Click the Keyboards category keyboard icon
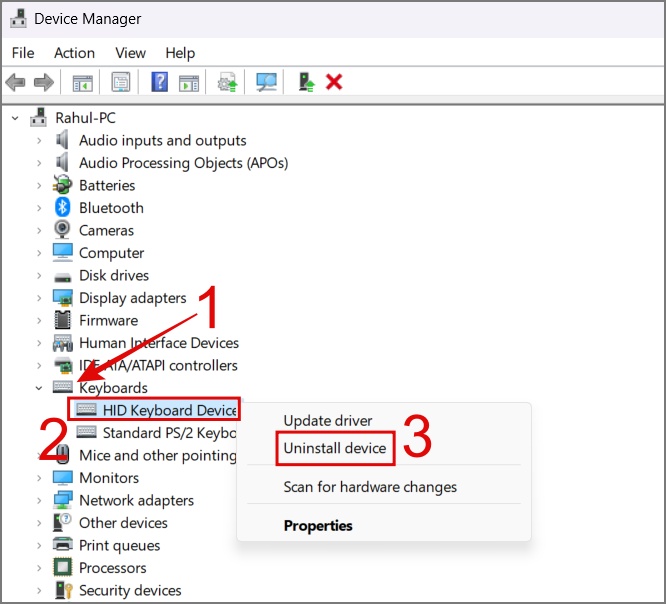Screen dimensions: 666x604 pos(63,387)
